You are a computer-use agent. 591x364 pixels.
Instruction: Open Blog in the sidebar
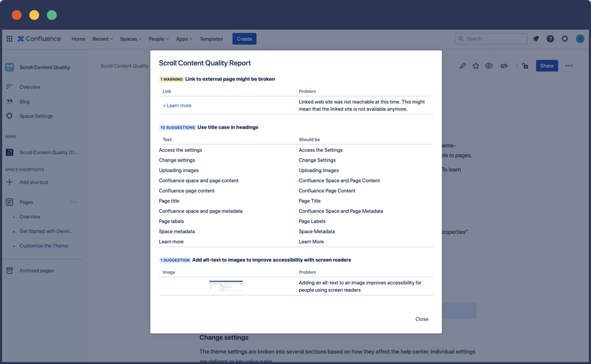(x=25, y=102)
